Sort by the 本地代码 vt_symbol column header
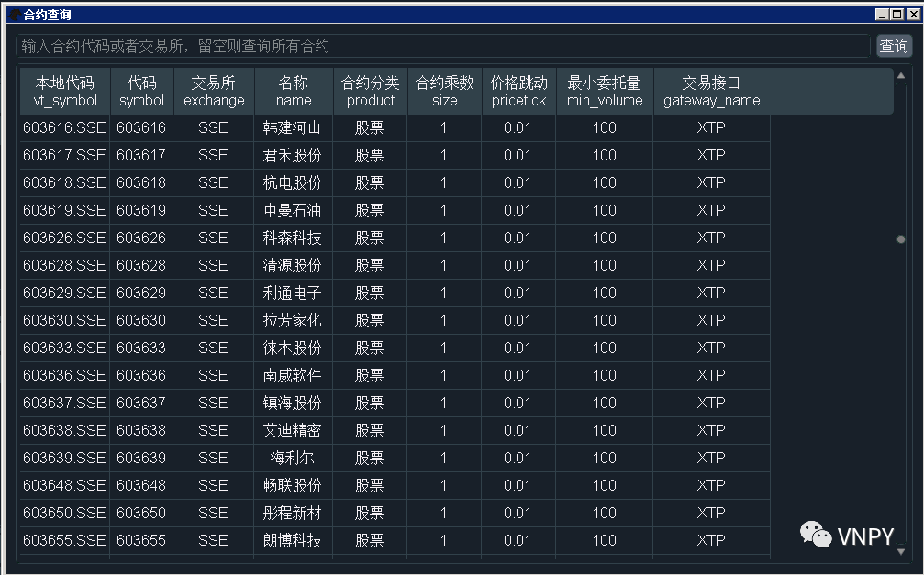 pos(63,90)
